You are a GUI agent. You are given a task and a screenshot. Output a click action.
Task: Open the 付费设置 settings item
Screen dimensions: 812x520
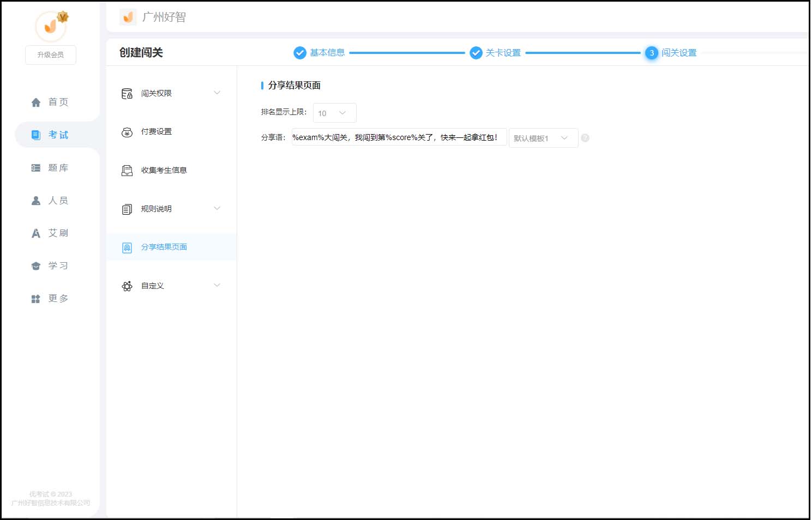157,132
